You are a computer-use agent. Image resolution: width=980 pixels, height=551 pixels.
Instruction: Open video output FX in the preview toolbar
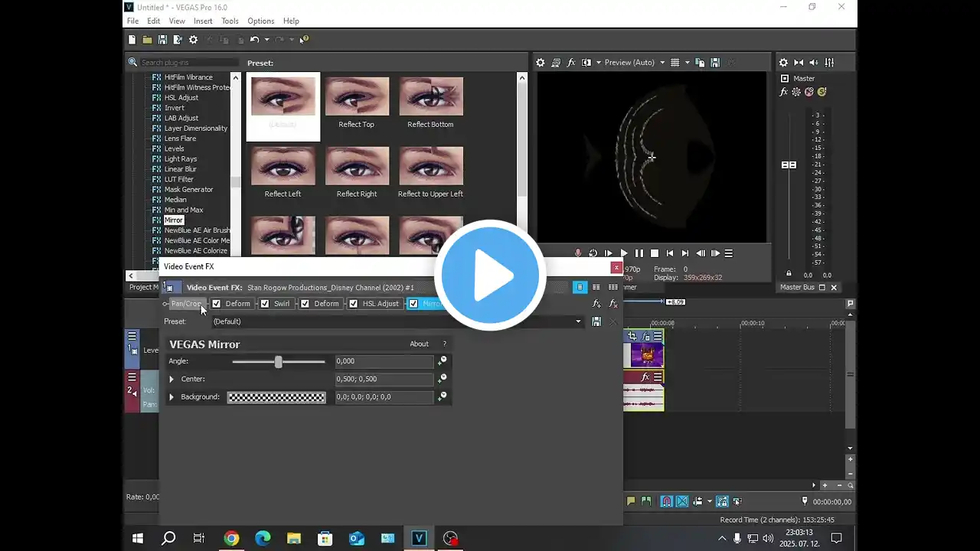(571, 63)
